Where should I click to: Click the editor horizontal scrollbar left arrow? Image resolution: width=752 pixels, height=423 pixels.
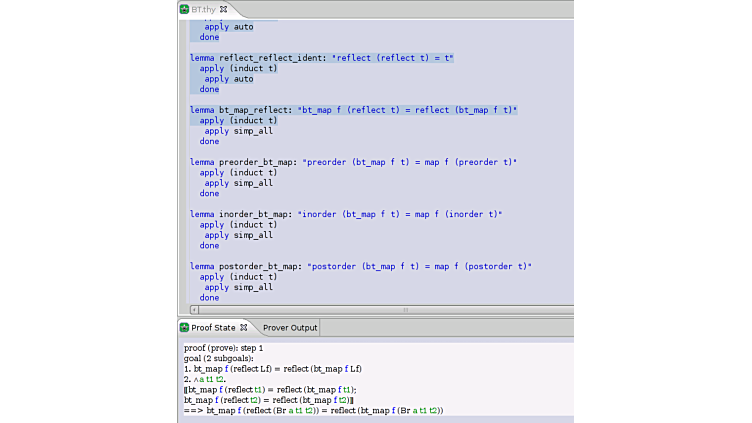pos(194,310)
